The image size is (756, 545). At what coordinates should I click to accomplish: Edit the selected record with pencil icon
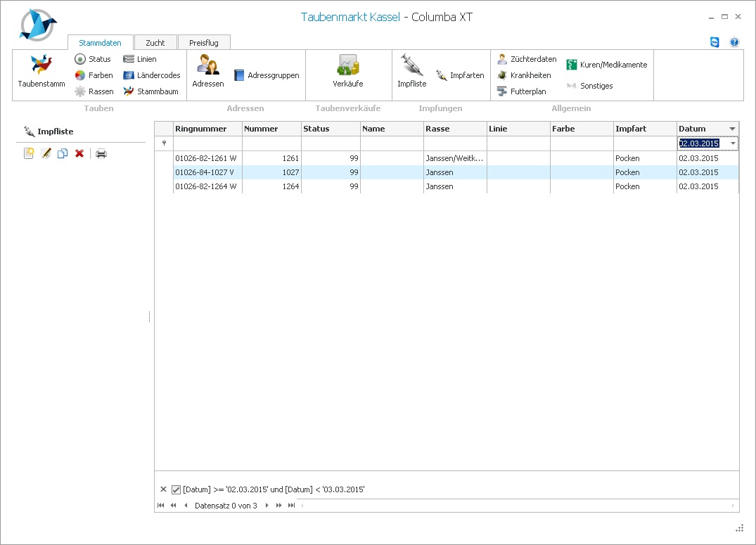pyautogui.click(x=46, y=153)
